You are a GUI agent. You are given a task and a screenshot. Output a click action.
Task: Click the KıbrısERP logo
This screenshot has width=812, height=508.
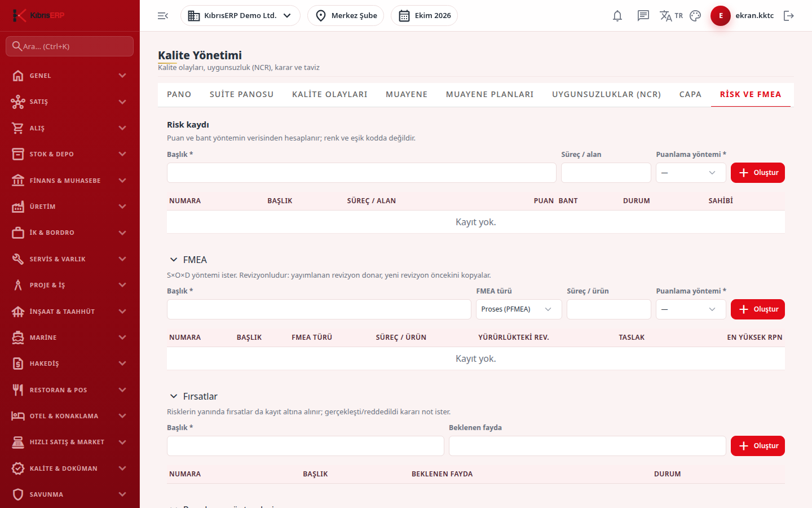tap(38, 15)
